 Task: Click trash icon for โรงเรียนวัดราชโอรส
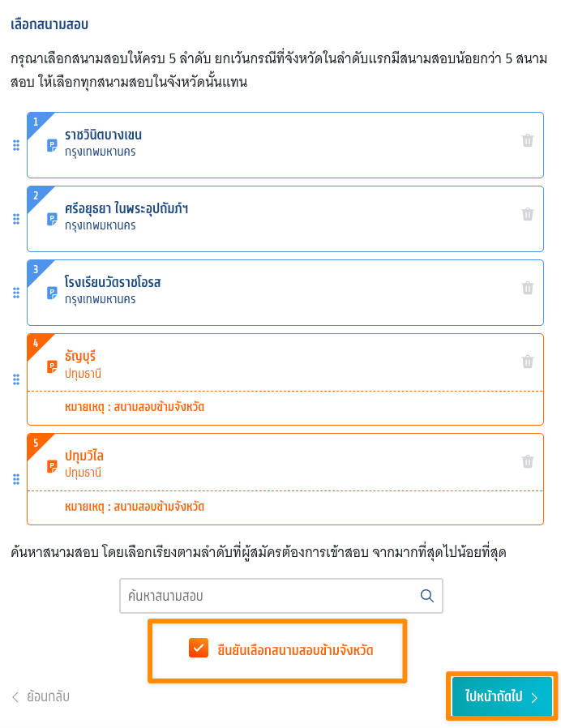pyautogui.click(x=527, y=288)
